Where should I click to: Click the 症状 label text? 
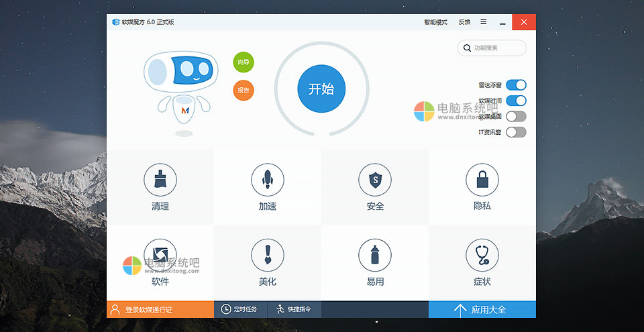(x=482, y=282)
